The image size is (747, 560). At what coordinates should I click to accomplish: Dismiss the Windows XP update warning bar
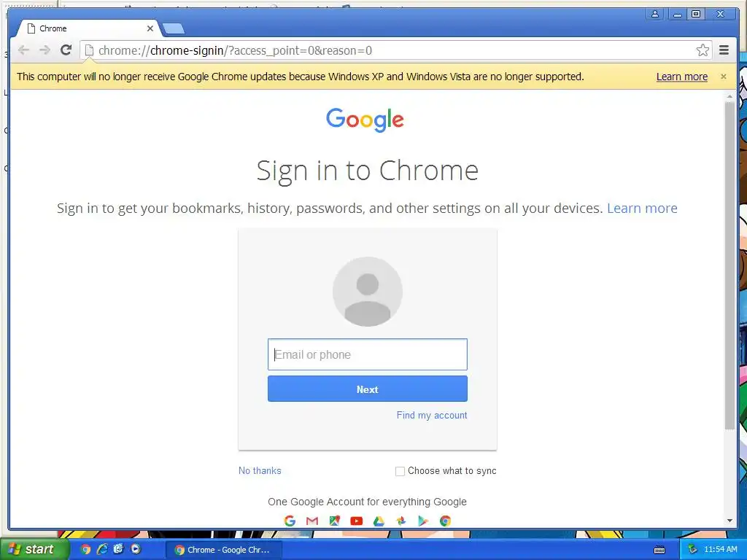[x=724, y=77]
